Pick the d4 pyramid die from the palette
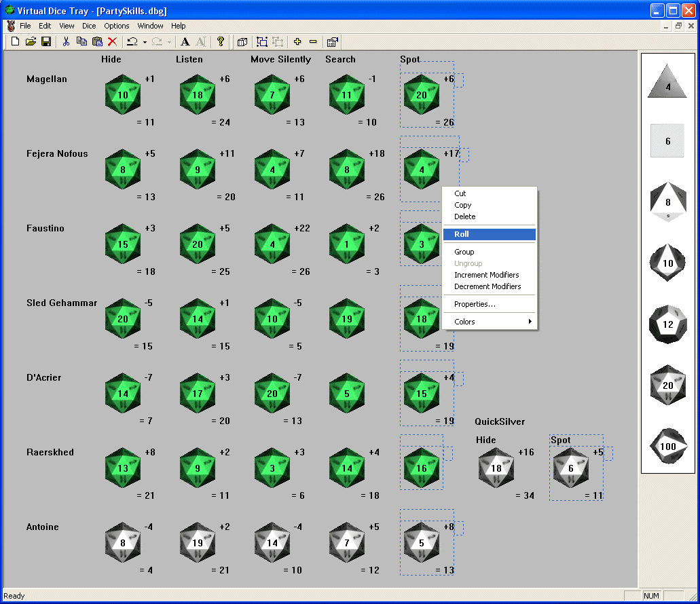The height and width of the screenshot is (604, 700). coord(667,82)
